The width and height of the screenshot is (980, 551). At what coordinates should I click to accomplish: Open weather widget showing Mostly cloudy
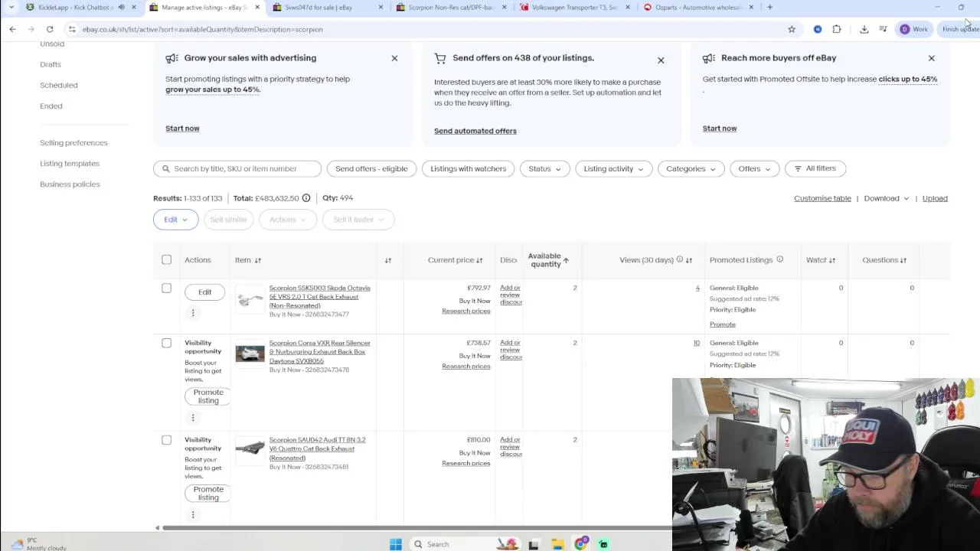point(38,544)
